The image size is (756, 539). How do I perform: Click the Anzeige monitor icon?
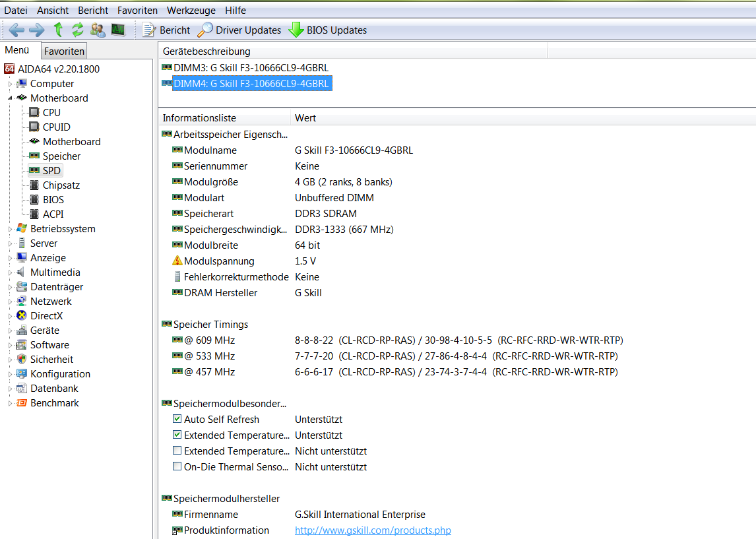(x=22, y=257)
